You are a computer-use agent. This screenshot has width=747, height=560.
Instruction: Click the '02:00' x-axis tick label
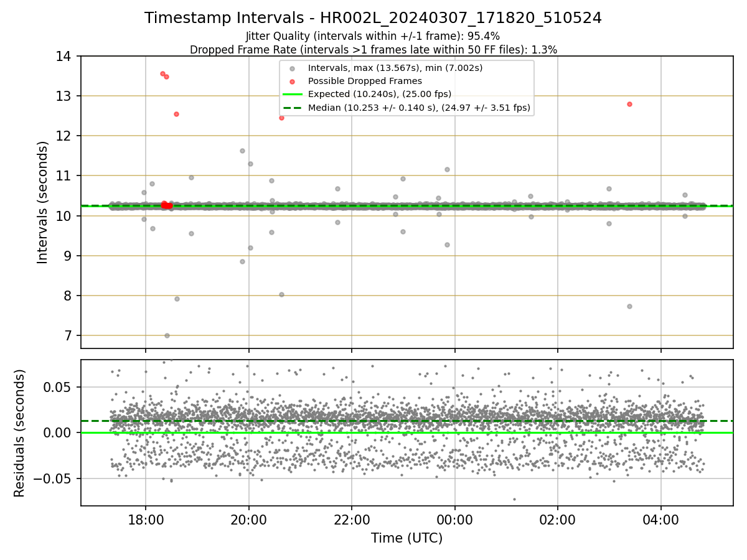[558, 519]
